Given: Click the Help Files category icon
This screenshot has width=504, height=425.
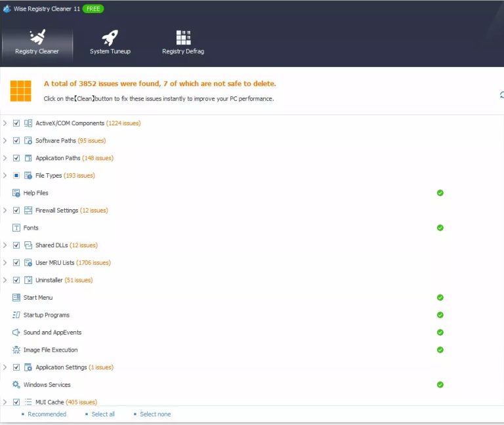Looking at the screenshot, I should tap(16, 193).
